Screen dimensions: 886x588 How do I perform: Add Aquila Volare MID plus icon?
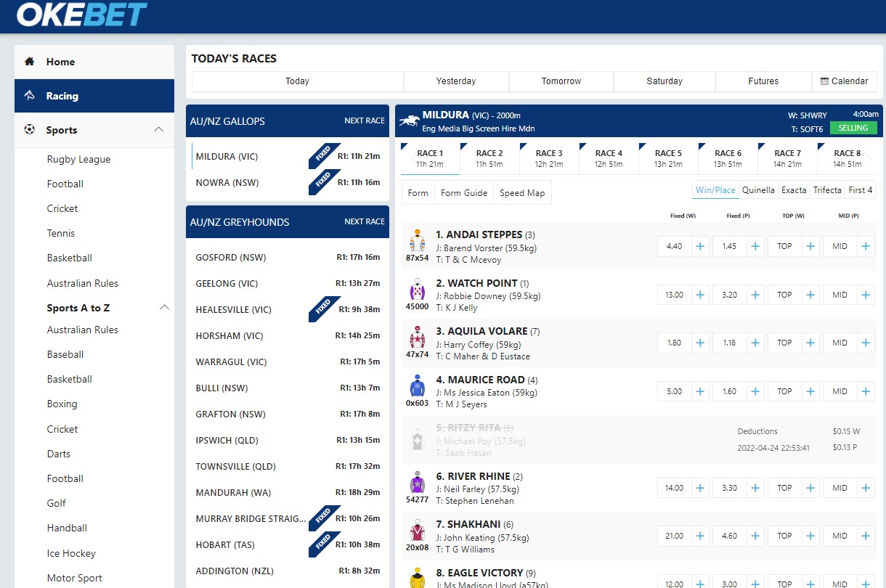[x=866, y=343]
